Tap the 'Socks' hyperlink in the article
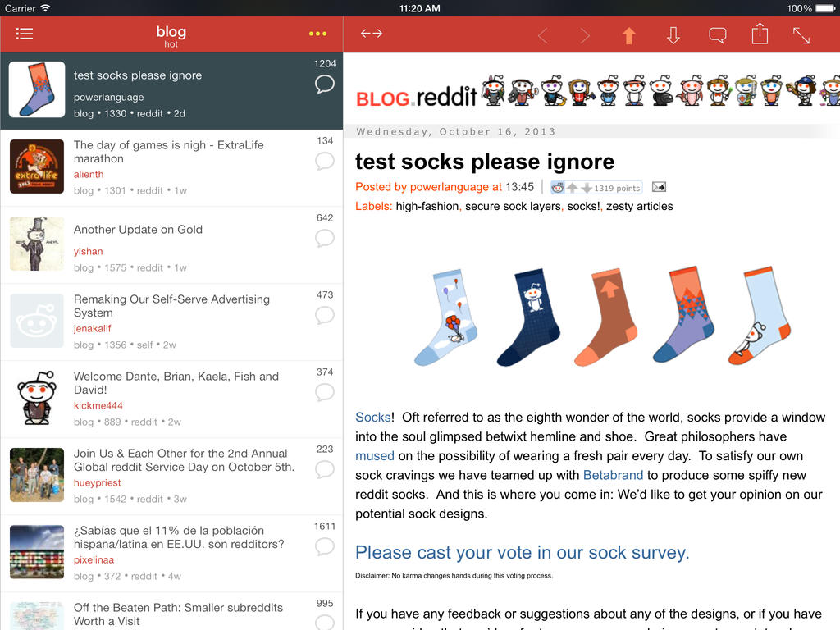The width and height of the screenshot is (840, 630). tap(372, 417)
